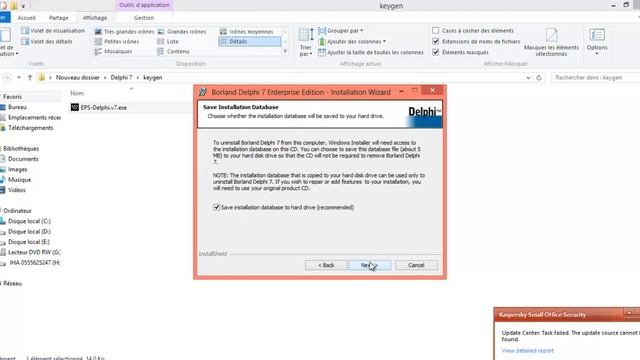This screenshot has width=640, height=360.
Task: Select Très grandes icônes layout
Action: (124, 31)
